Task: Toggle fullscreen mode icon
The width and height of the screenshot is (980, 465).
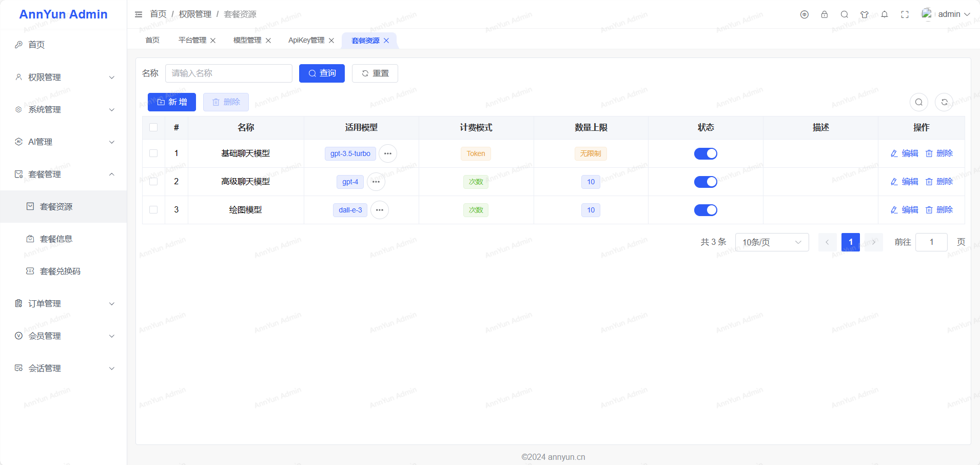Action: coord(905,14)
